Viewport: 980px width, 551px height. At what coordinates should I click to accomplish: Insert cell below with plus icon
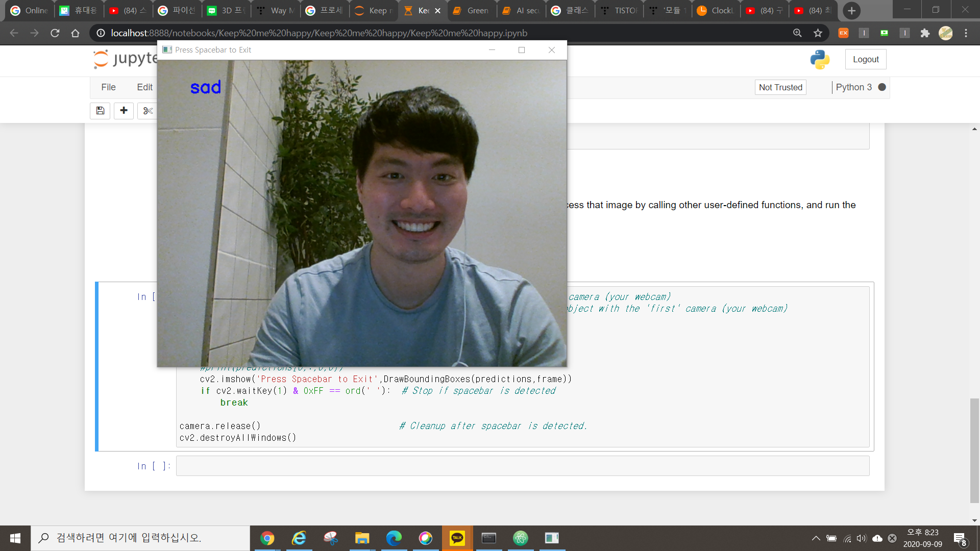[x=124, y=111]
